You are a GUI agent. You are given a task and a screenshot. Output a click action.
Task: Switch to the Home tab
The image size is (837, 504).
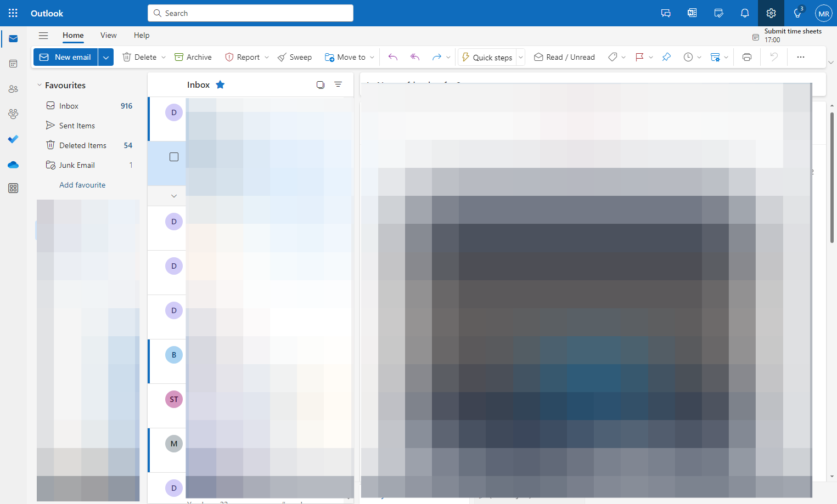coord(73,35)
